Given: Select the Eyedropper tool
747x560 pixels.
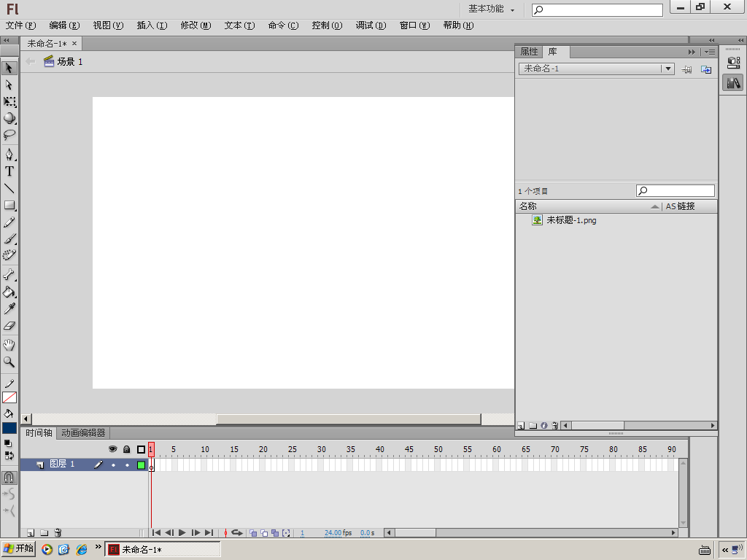Looking at the screenshot, I should point(9,308).
